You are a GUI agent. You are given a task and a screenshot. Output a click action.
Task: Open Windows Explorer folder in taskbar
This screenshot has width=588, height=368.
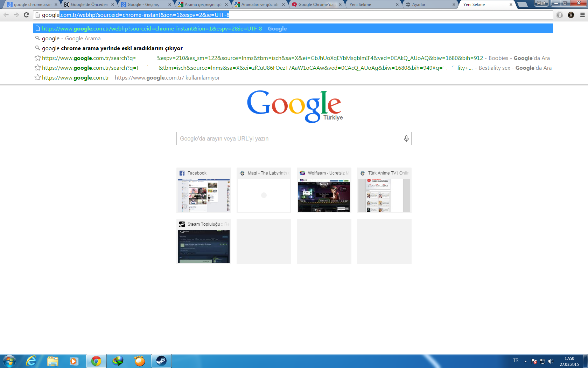(52, 361)
